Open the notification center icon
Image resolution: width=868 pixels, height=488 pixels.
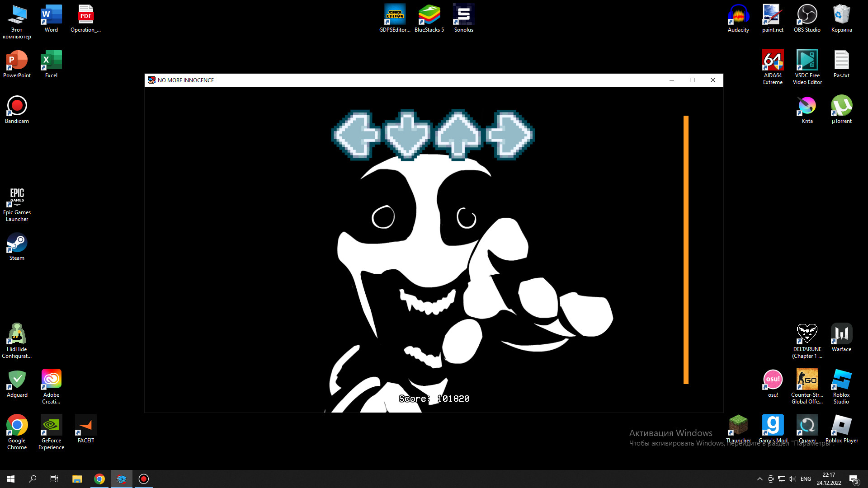(853, 479)
